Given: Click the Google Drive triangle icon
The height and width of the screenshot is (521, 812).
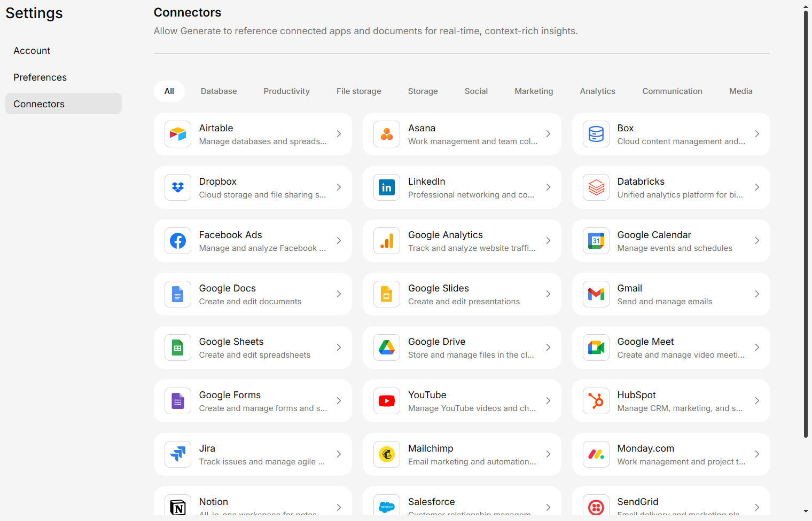Looking at the screenshot, I should tap(387, 348).
